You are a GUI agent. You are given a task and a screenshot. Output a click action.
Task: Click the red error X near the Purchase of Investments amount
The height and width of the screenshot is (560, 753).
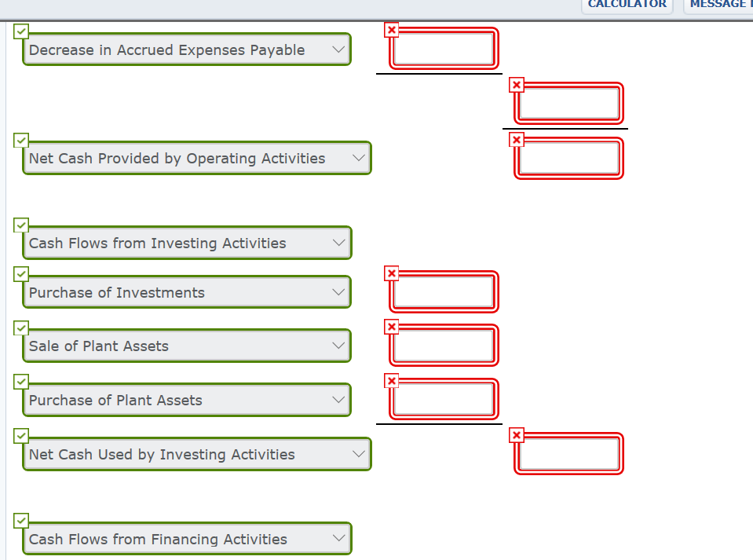click(391, 273)
